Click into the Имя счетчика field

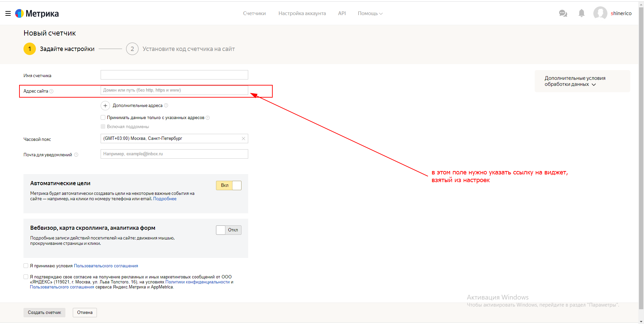click(x=174, y=75)
